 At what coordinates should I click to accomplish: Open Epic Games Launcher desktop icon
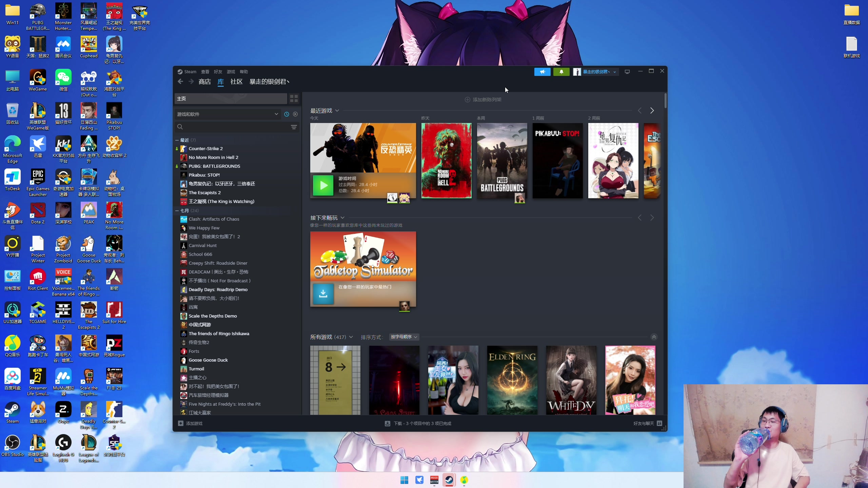click(x=38, y=182)
